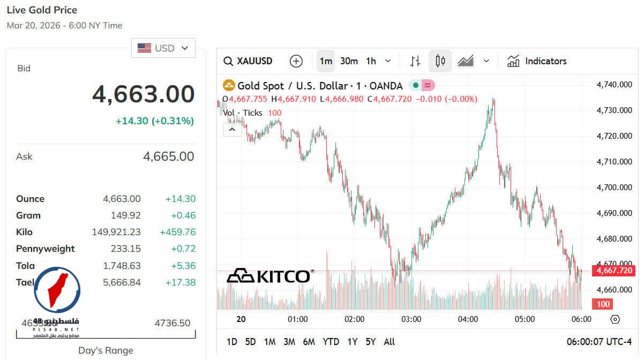Image resolution: width=644 pixels, height=360 pixels.
Task: Click the 06:00:07 UTC-4 timezone button
Action: tap(599, 342)
